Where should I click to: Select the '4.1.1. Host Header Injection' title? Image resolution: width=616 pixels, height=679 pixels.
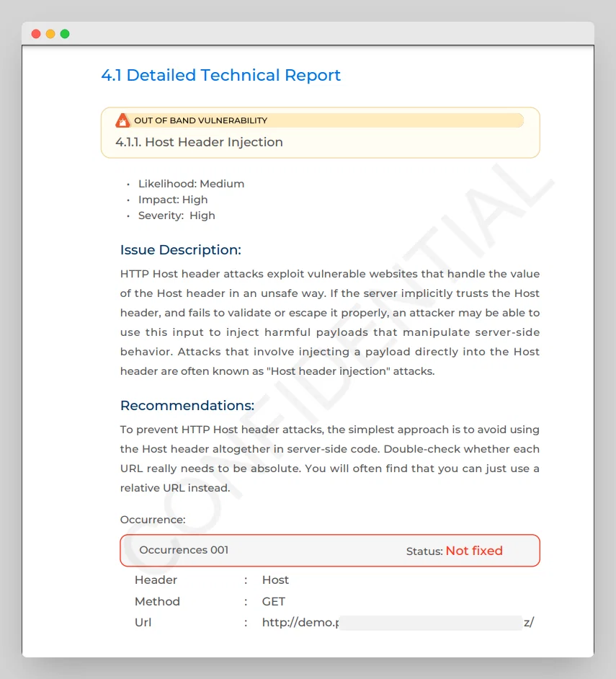coord(199,142)
